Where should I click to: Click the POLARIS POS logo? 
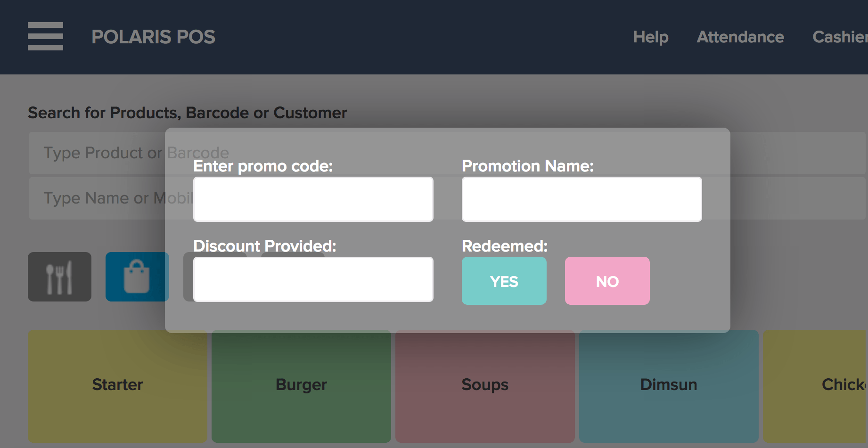[x=154, y=37]
